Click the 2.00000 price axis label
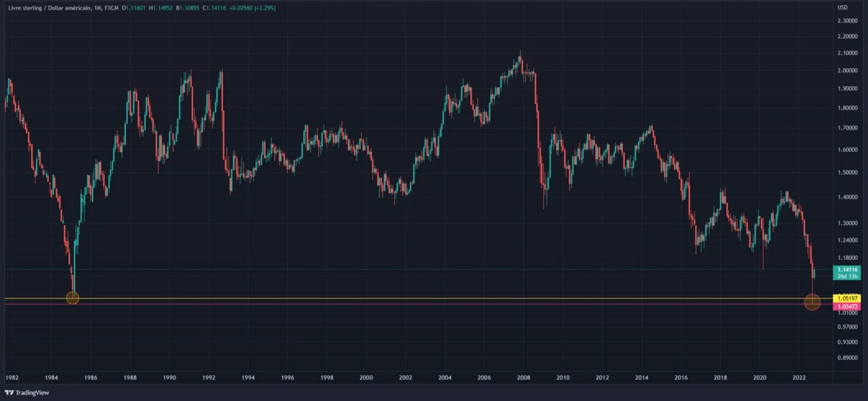868x401 pixels. (x=848, y=90)
